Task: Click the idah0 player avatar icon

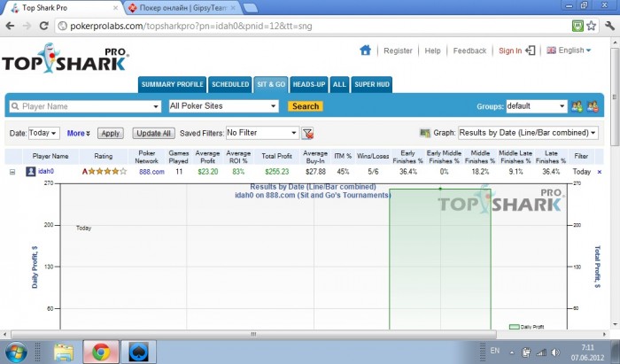Action: (30, 172)
